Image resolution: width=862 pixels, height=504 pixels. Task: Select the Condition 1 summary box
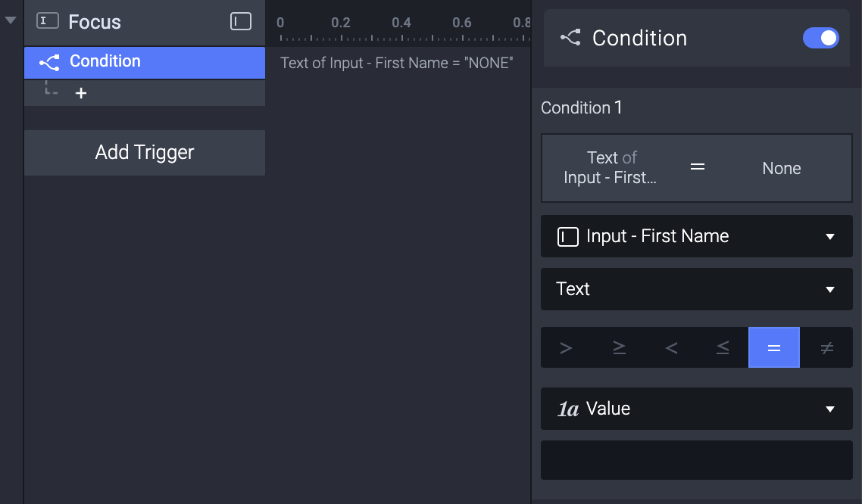click(697, 168)
